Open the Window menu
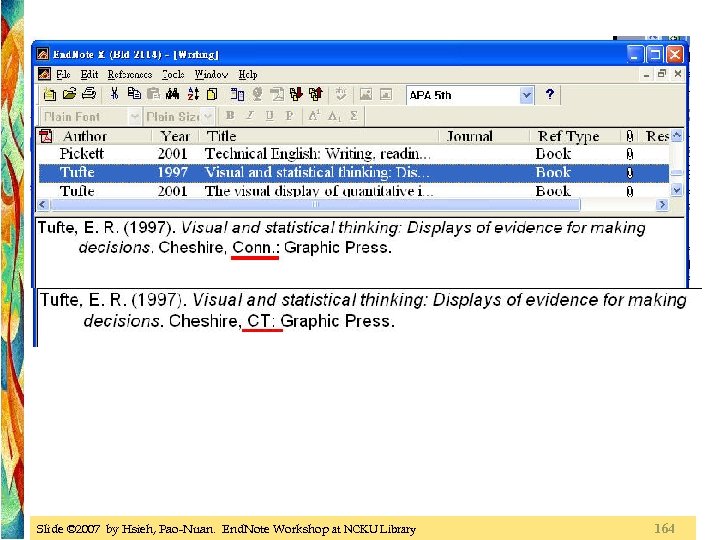720x540 pixels. click(x=211, y=74)
